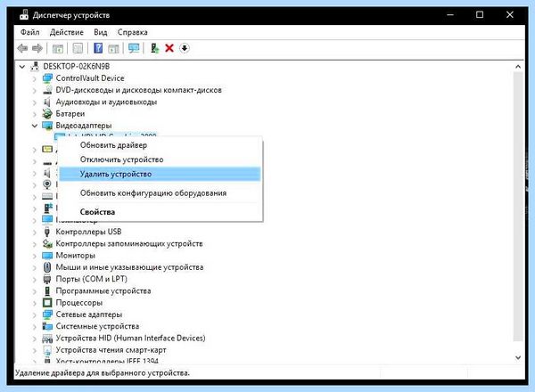Select the DESKTOP-02K6N9B computer label
Viewport: 535px width, 392px height.
77,67
